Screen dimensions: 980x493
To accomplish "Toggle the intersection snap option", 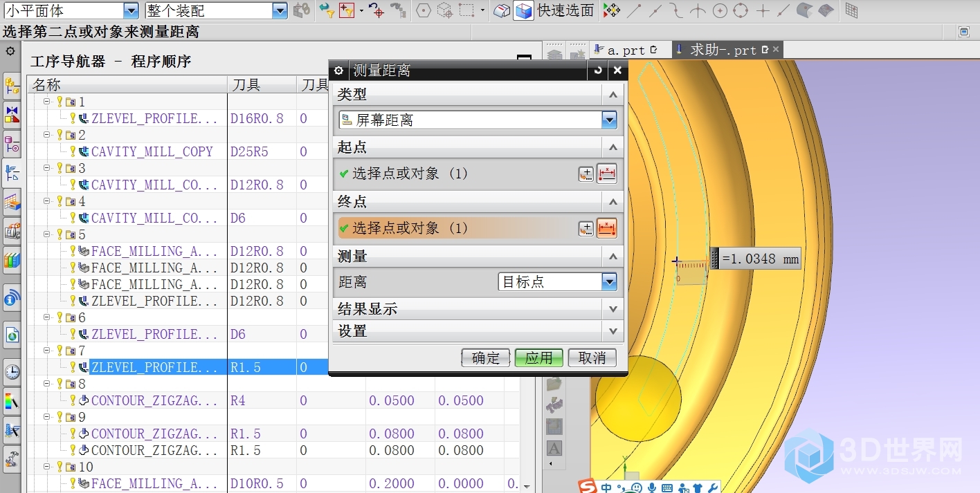I will (x=698, y=10).
